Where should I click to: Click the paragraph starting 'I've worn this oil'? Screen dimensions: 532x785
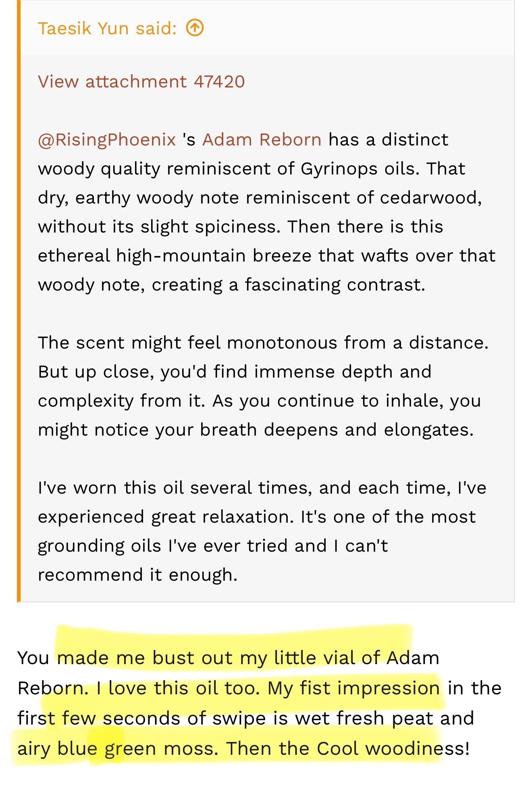click(x=262, y=531)
